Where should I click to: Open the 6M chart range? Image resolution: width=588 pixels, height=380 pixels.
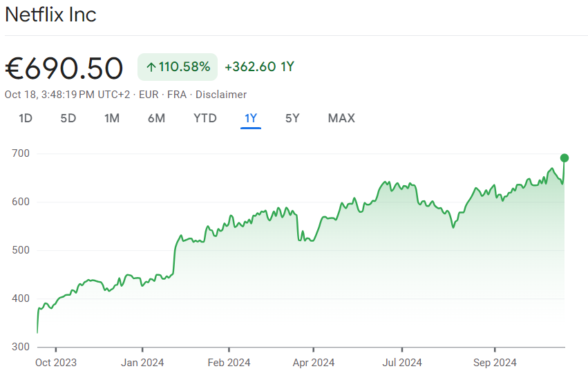pos(156,118)
